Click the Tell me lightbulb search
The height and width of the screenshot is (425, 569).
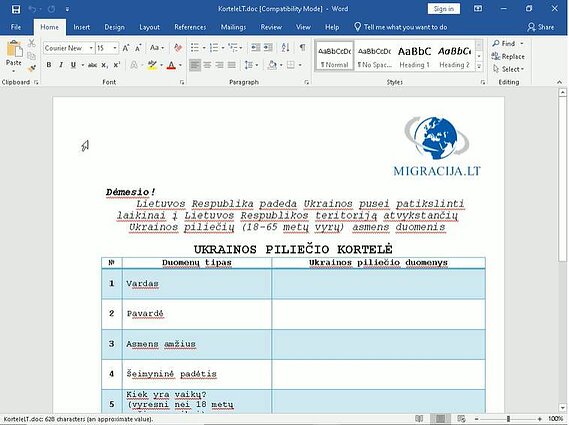(401, 27)
